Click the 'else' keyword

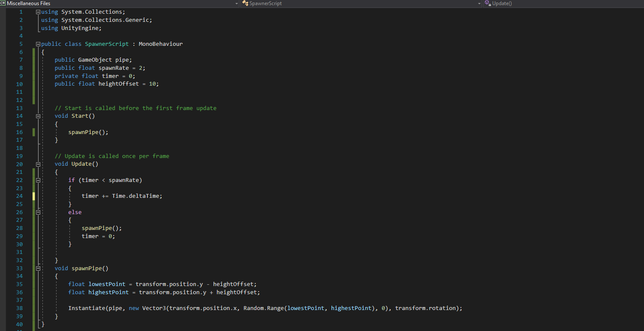[75, 212]
